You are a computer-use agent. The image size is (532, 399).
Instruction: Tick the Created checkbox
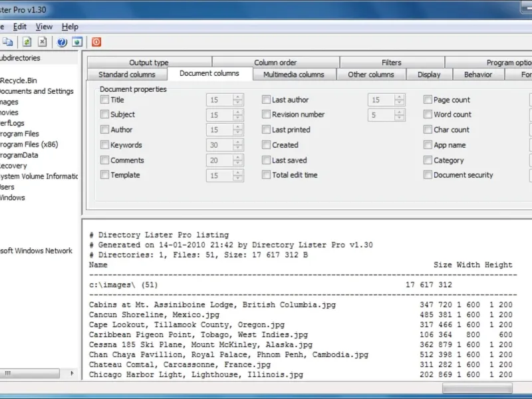point(267,144)
